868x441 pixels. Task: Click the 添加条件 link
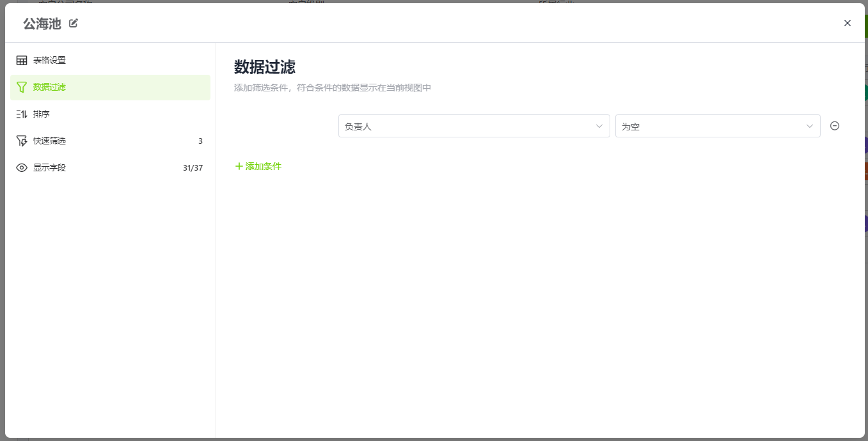point(258,166)
